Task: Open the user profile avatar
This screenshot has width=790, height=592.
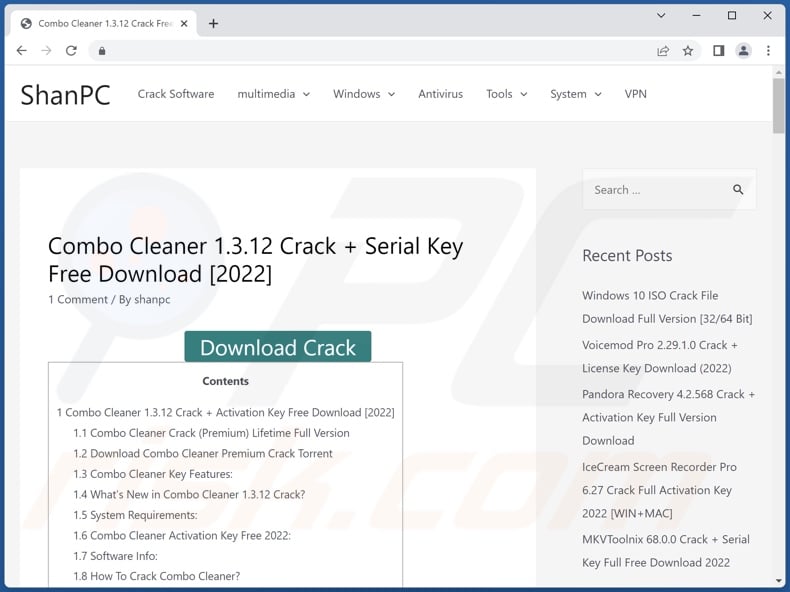Action: click(743, 50)
